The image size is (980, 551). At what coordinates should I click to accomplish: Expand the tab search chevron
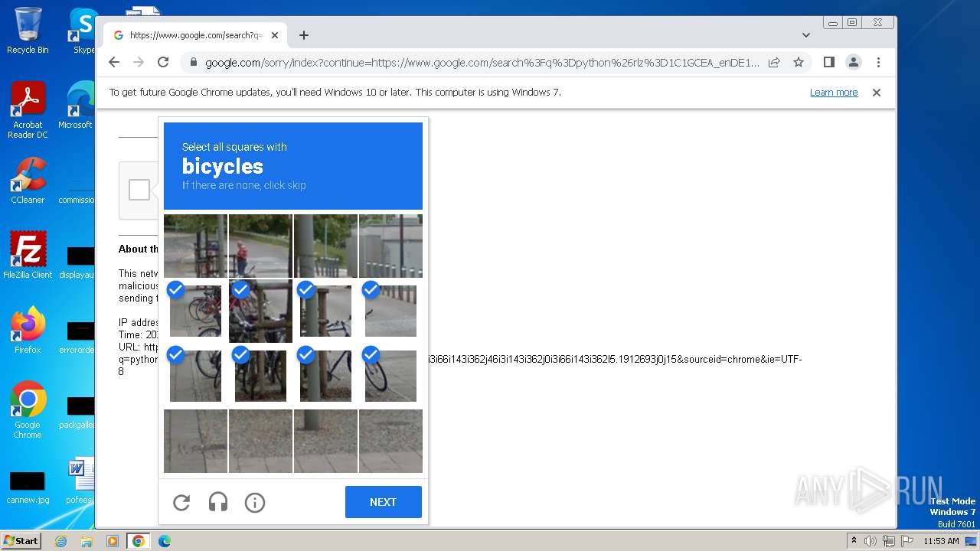(x=806, y=35)
